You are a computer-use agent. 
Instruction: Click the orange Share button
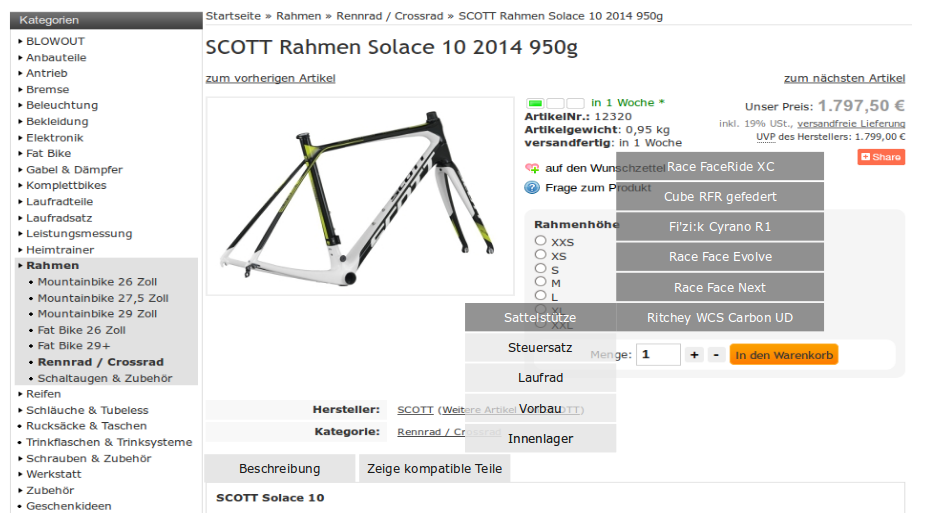(x=880, y=157)
